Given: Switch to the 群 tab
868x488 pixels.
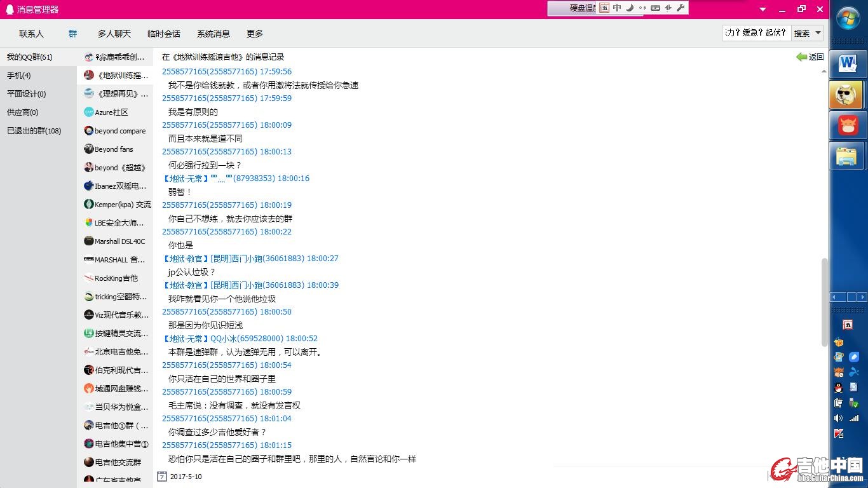Looking at the screenshot, I should (x=73, y=34).
